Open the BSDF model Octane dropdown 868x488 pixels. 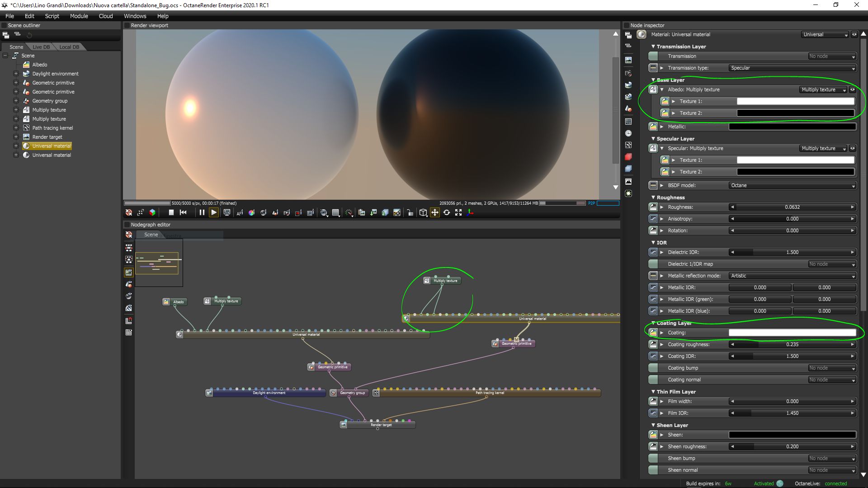(x=793, y=185)
